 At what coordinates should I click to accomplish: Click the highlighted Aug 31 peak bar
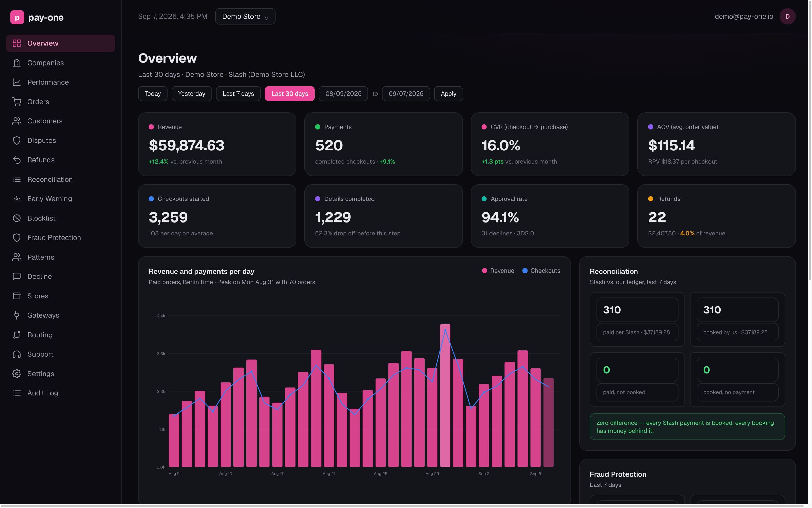(445, 395)
